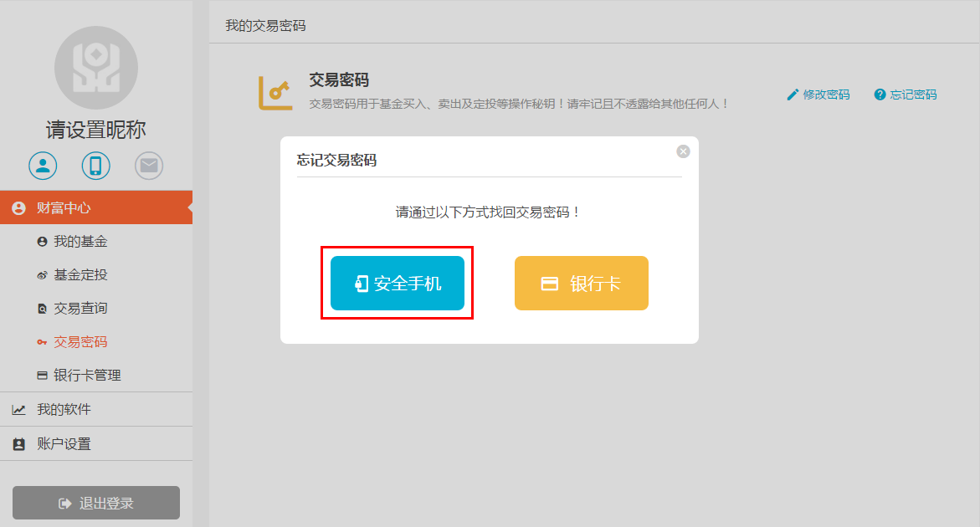Click the email envelope circle icon
980x527 pixels.
(149, 166)
